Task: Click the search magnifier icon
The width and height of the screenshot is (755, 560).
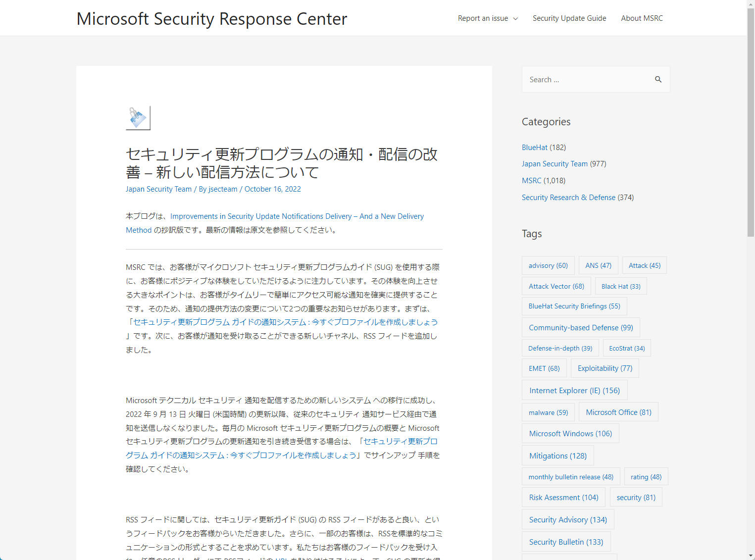Action: coord(658,79)
